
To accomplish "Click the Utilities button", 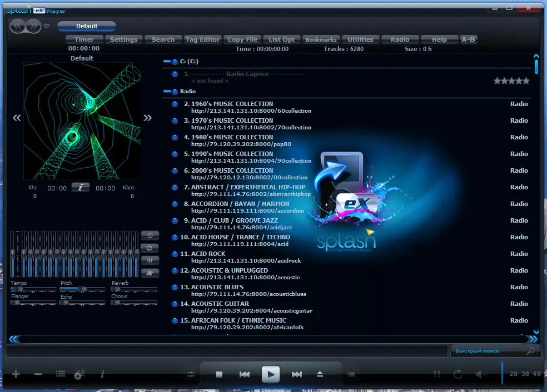I will [x=360, y=39].
